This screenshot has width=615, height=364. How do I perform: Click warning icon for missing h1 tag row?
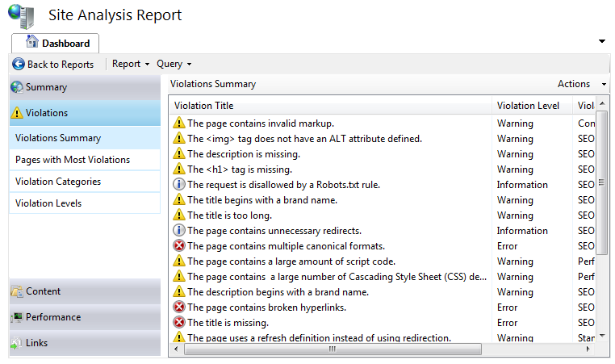click(179, 169)
